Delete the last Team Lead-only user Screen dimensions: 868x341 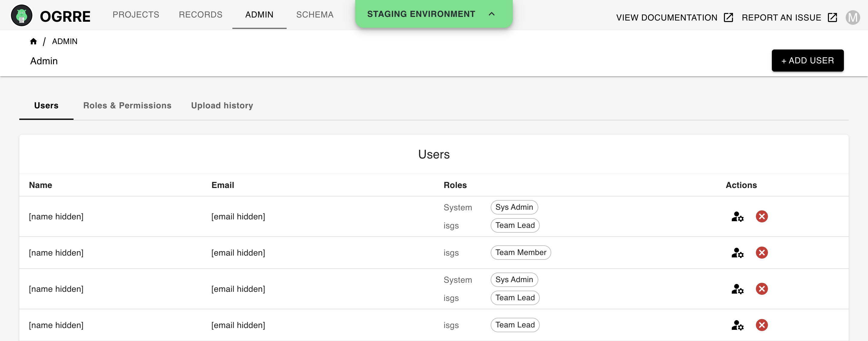pyautogui.click(x=762, y=325)
